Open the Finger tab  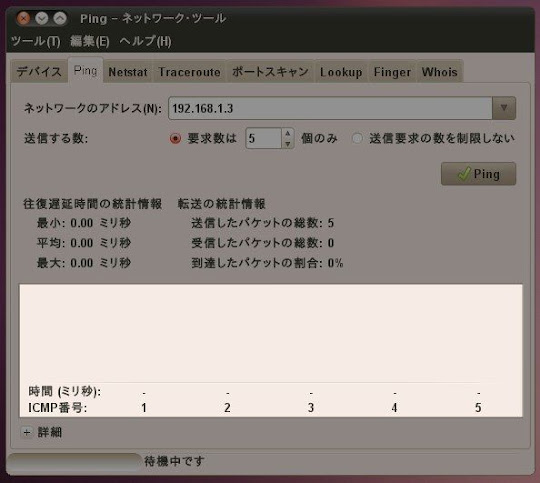point(392,72)
